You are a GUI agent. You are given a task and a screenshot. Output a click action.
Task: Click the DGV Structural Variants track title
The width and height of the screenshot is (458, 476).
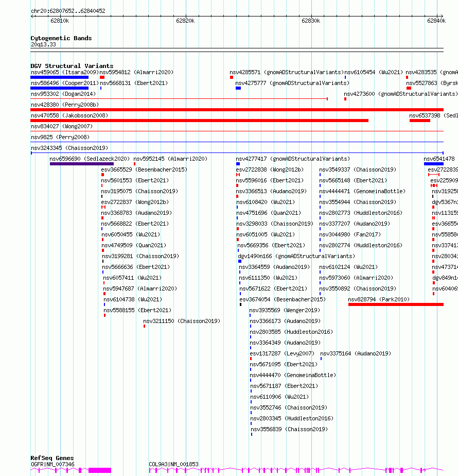coord(72,66)
